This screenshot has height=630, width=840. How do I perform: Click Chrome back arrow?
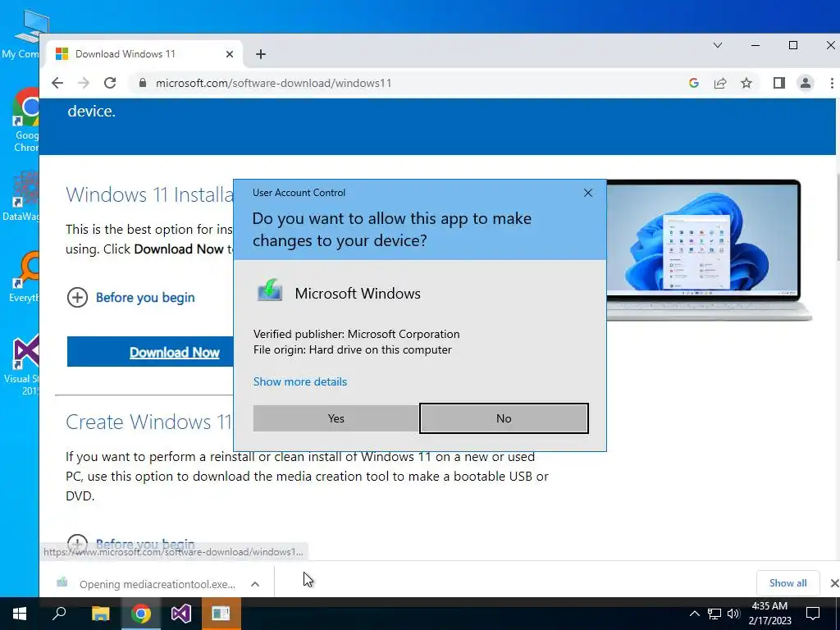tap(57, 83)
